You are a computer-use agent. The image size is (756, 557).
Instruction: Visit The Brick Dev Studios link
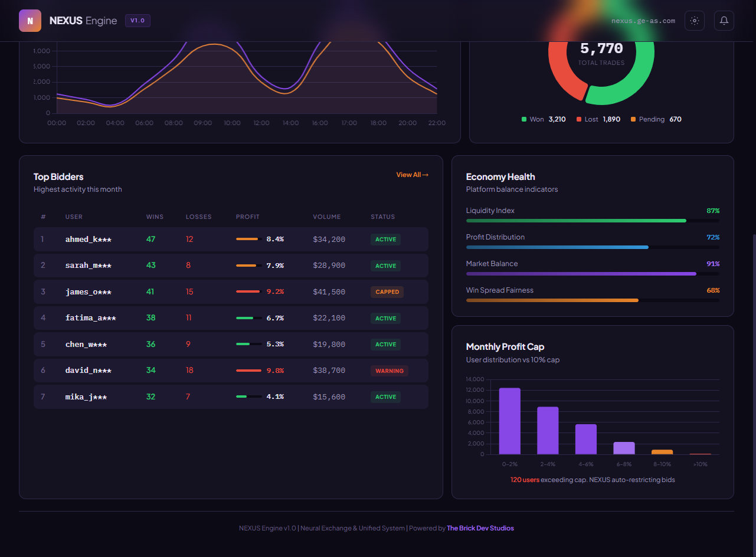click(x=480, y=528)
